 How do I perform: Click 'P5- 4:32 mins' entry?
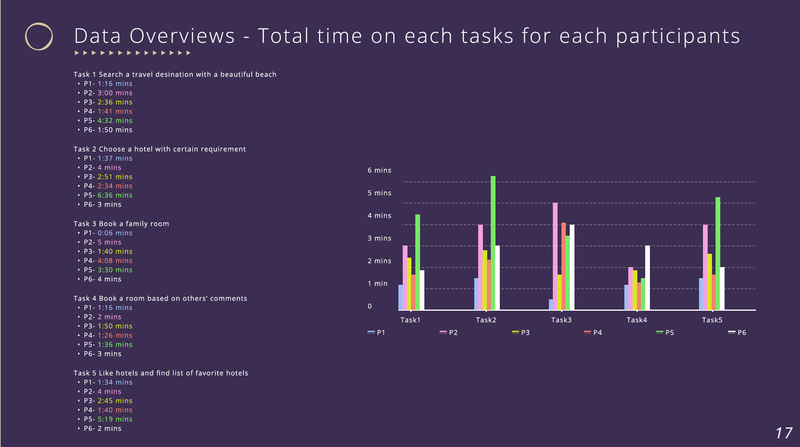[108, 120]
